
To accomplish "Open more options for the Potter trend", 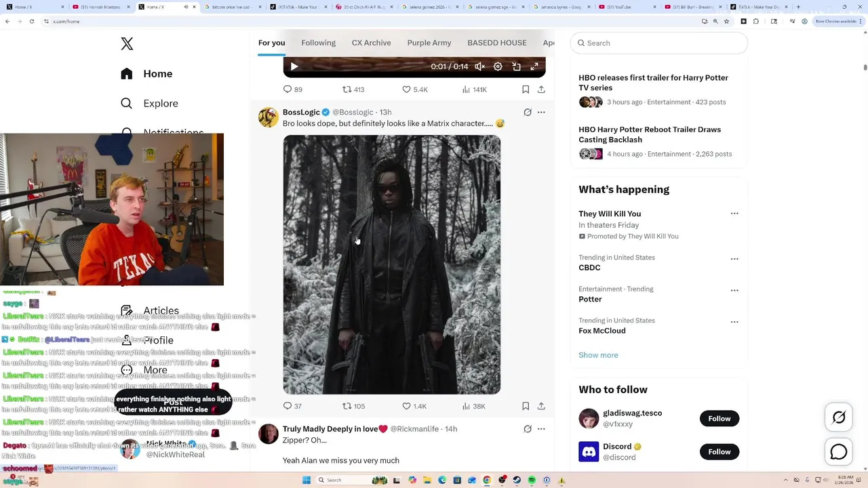I will [734, 290].
